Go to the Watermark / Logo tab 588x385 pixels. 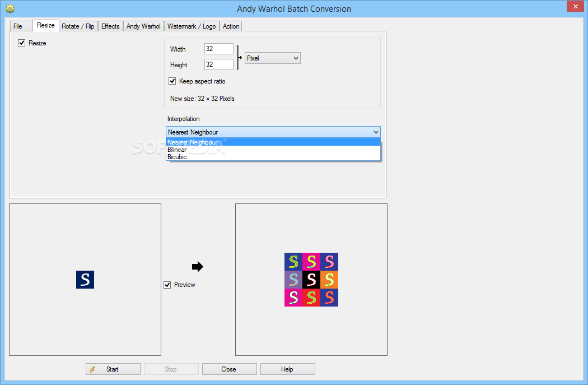coord(192,26)
